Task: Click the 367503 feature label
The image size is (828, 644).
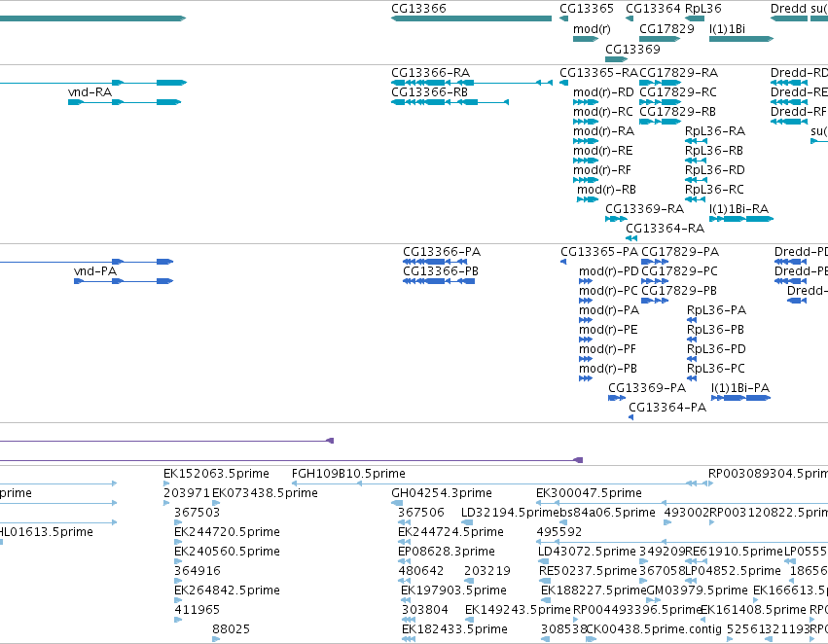Action: [x=197, y=513]
